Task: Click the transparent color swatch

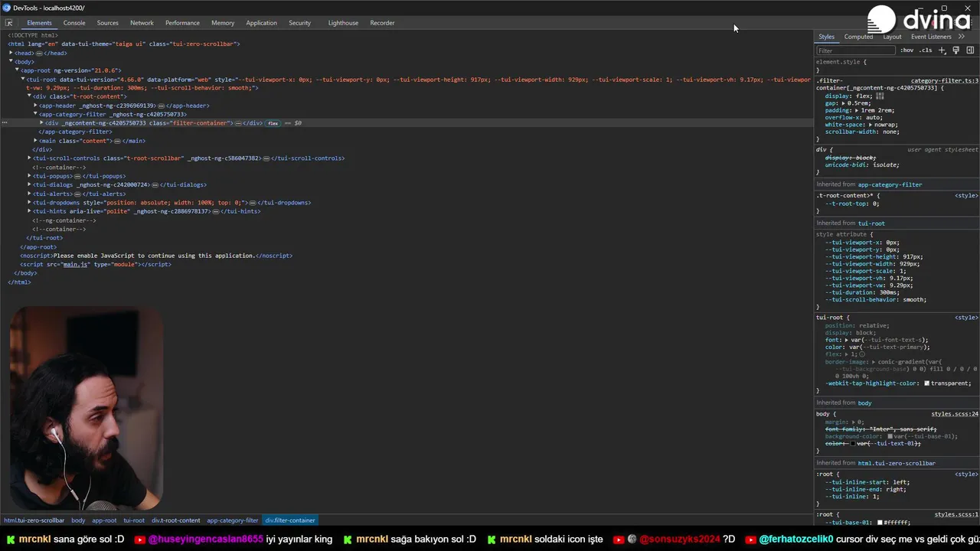Action: [926, 383]
